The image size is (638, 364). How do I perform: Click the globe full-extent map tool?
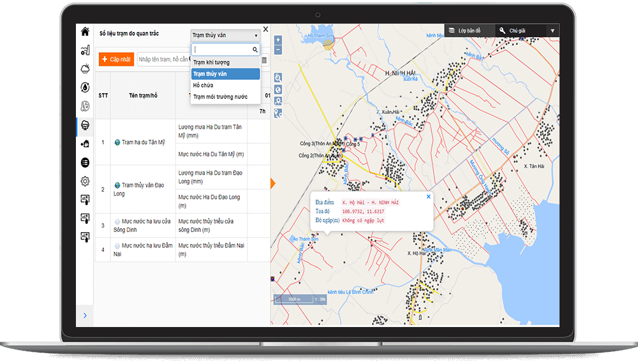pyautogui.click(x=278, y=89)
